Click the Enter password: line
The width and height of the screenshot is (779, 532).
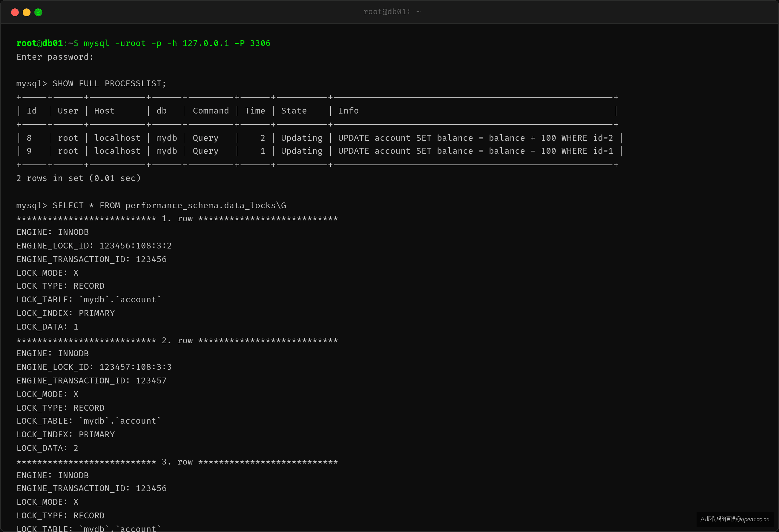(55, 57)
